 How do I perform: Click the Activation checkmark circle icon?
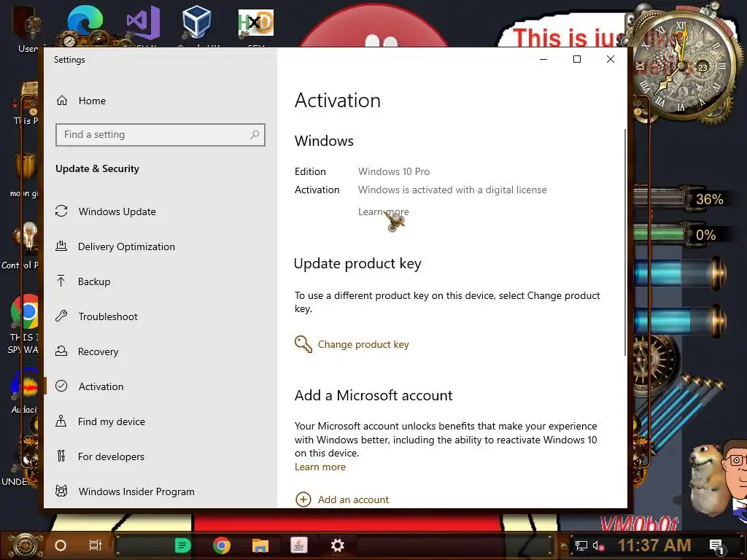[x=61, y=386]
